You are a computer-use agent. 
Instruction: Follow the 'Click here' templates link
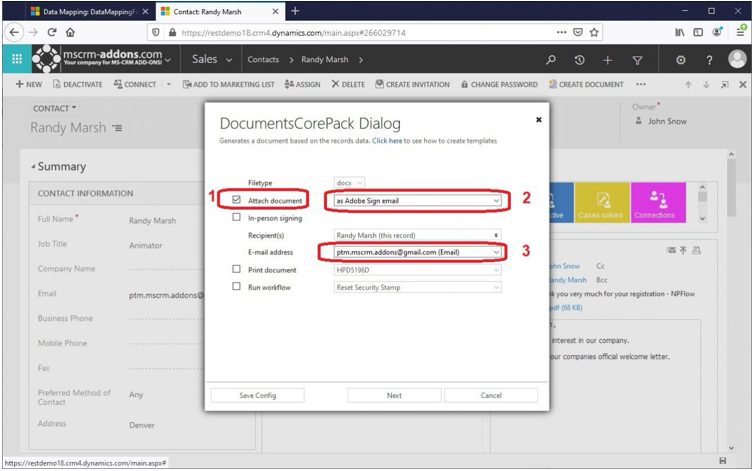(387, 141)
